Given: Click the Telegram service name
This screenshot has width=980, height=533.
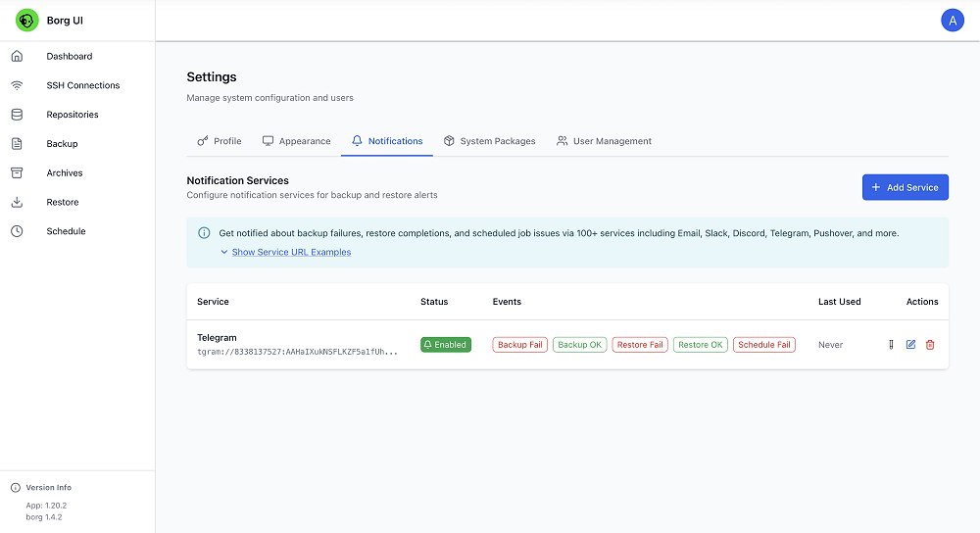Looking at the screenshot, I should 217,338.
